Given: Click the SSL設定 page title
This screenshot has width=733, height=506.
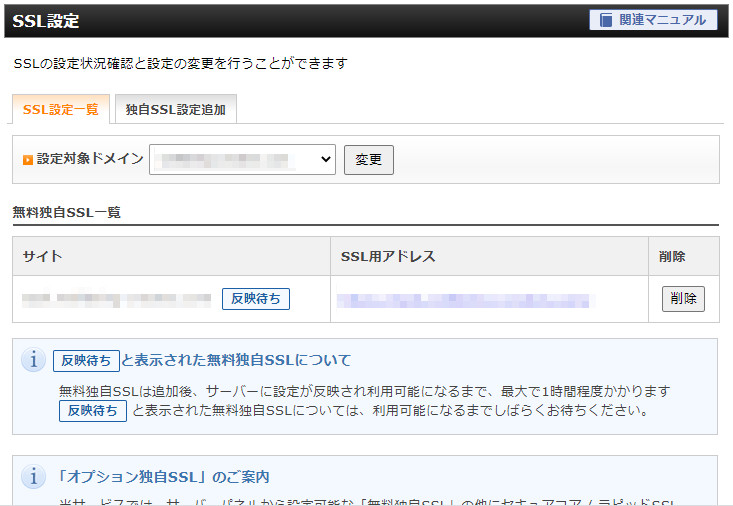Looking at the screenshot, I should [45, 21].
